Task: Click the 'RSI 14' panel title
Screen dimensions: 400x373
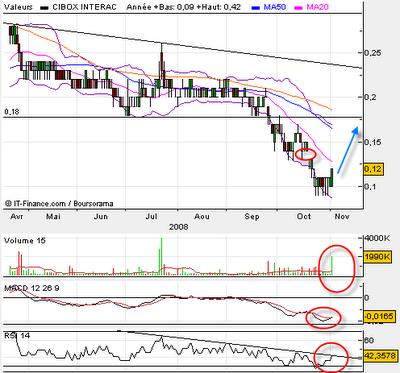Action: click(17, 335)
